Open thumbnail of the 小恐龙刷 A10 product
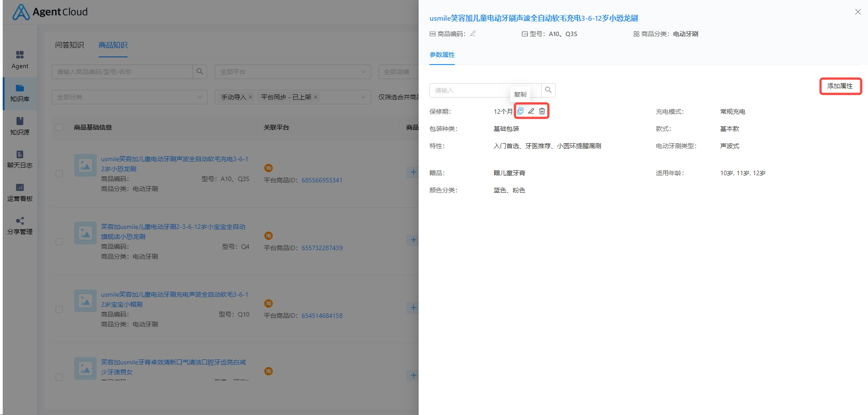The height and width of the screenshot is (415, 868). click(x=85, y=165)
